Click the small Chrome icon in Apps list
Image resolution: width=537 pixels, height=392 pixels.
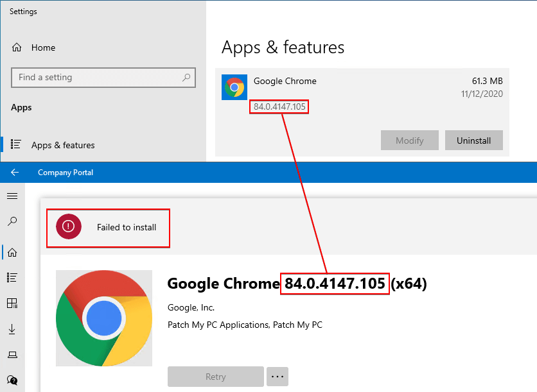click(x=234, y=87)
